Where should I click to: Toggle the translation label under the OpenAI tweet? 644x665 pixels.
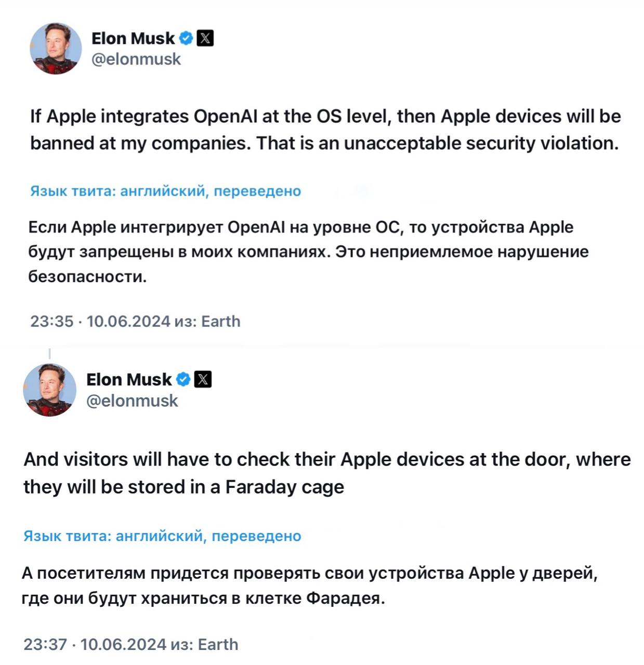pos(165,191)
